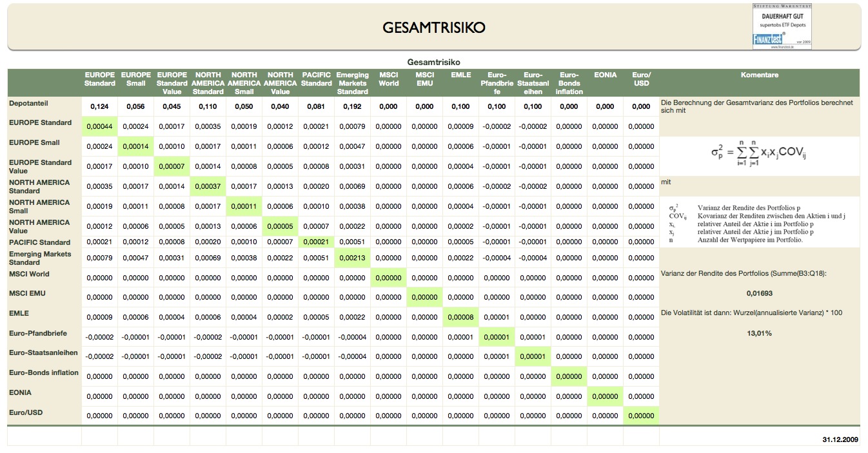Click the green diagonal cell 0,00021
The image size is (868, 453).
316,242
